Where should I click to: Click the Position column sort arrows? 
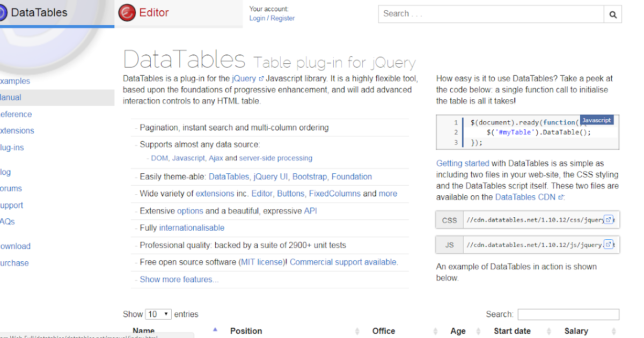(357, 331)
